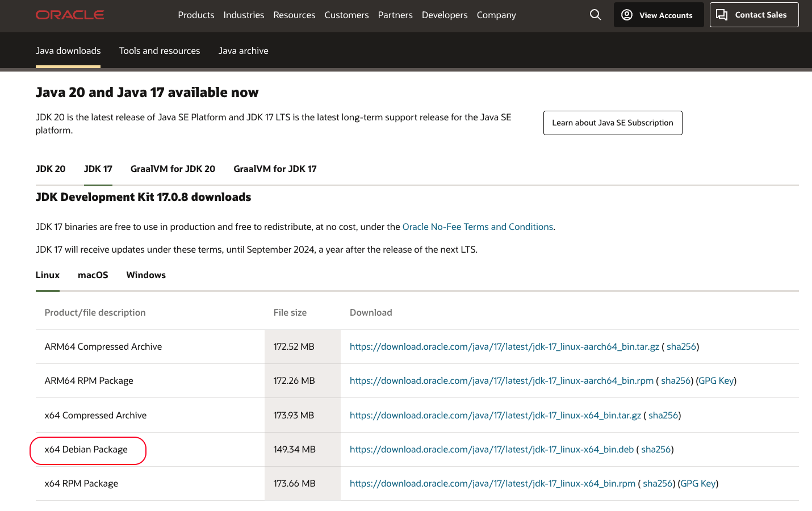Open the Industries menu
Viewport: 812px width, 511px height.
pos(244,15)
